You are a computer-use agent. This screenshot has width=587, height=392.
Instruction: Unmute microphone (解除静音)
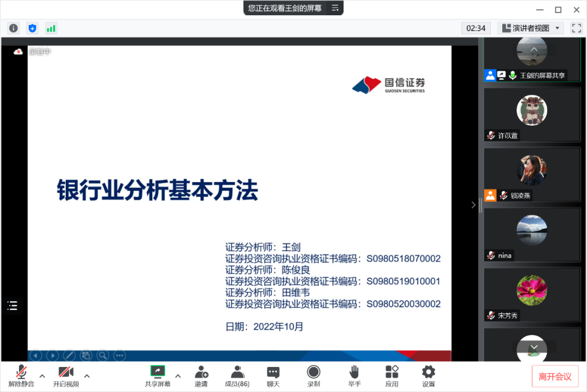[x=21, y=376]
